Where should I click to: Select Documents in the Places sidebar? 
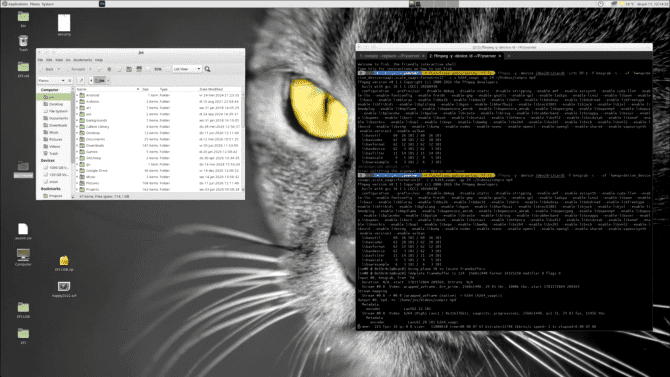pos(55,118)
